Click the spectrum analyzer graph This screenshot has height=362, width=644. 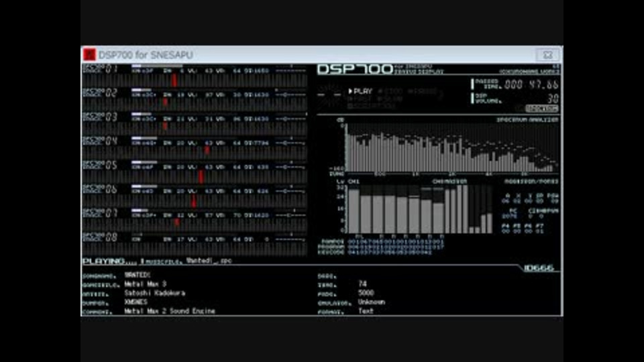[x=451, y=147]
